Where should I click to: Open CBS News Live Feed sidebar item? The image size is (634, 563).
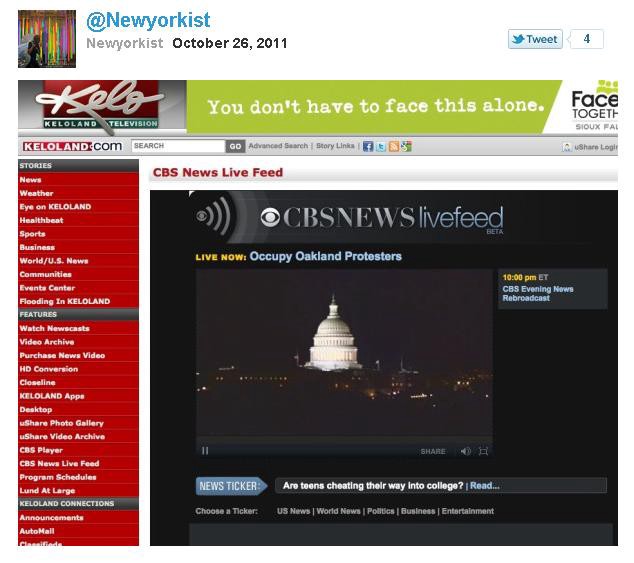tap(78, 464)
